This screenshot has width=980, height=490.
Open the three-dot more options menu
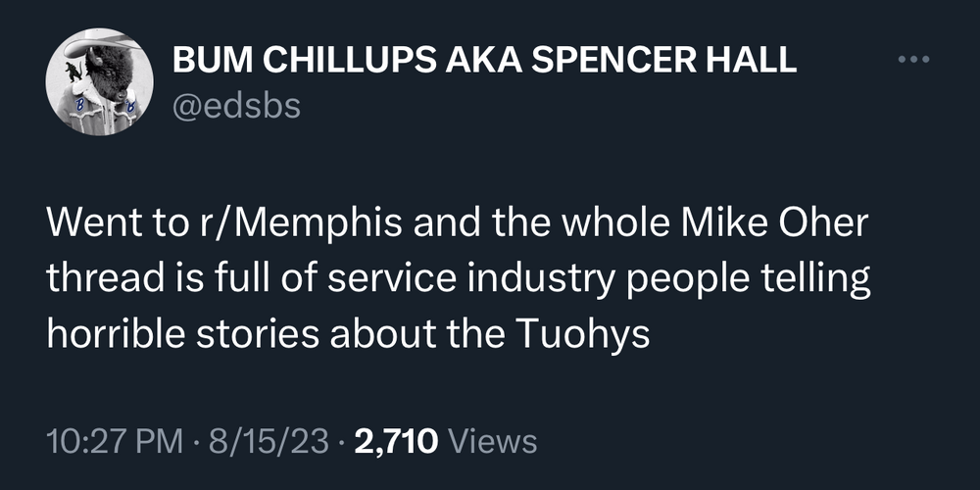(x=912, y=60)
